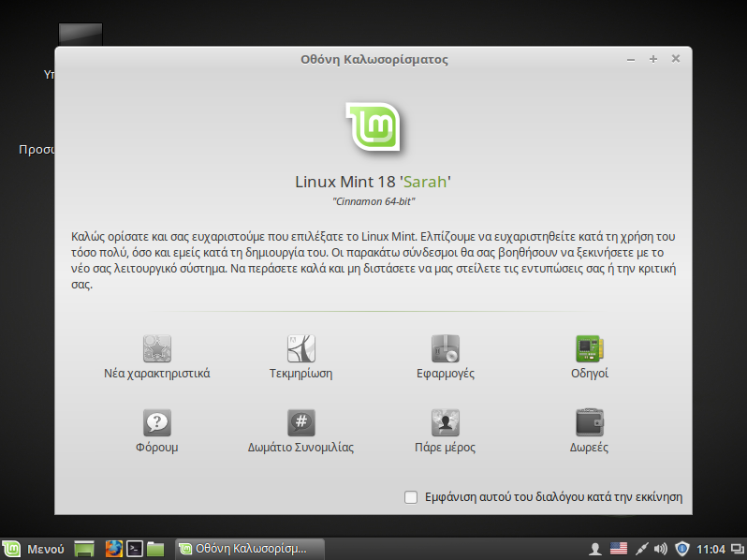Click the "Cinnamon 64-bit" edition text
747x560 pixels.
373,201
